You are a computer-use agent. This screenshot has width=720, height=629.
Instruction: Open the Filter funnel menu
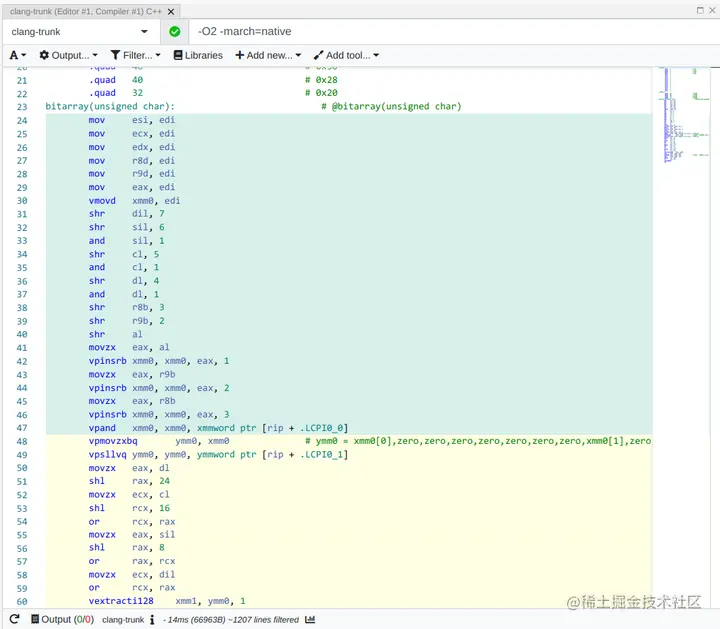tap(137, 55)
